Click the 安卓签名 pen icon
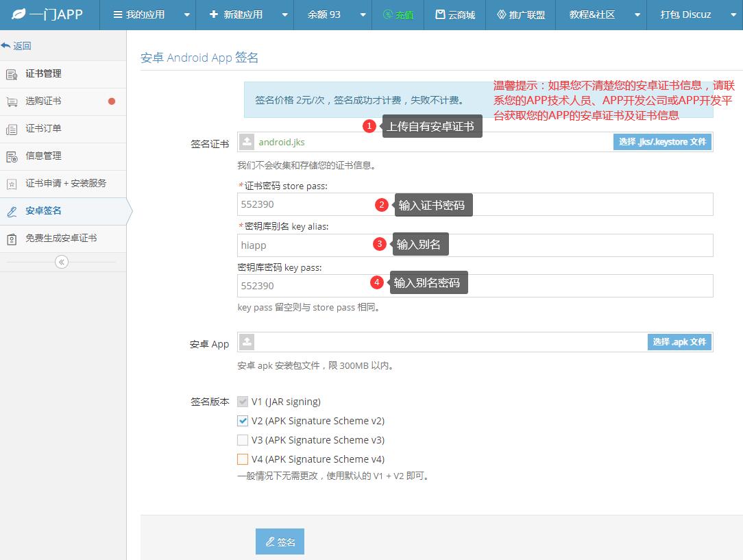 (x=12, y=211)
